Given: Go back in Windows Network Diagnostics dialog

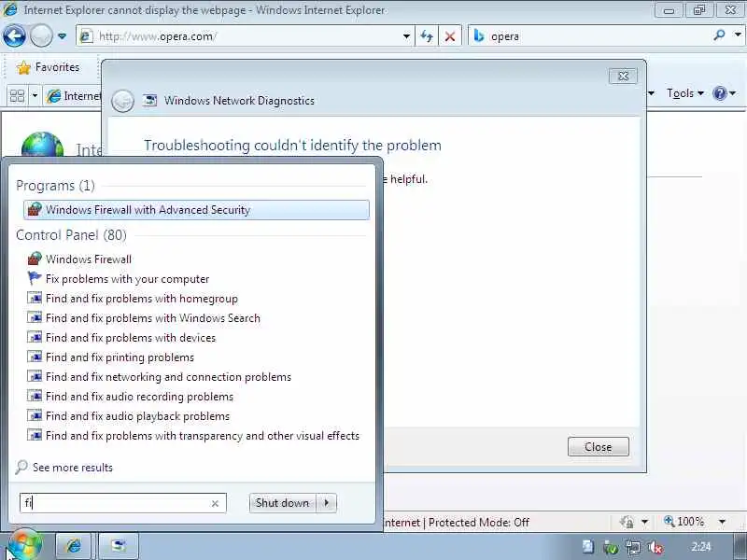Looking at the screenshot, I should click(122, 101).
